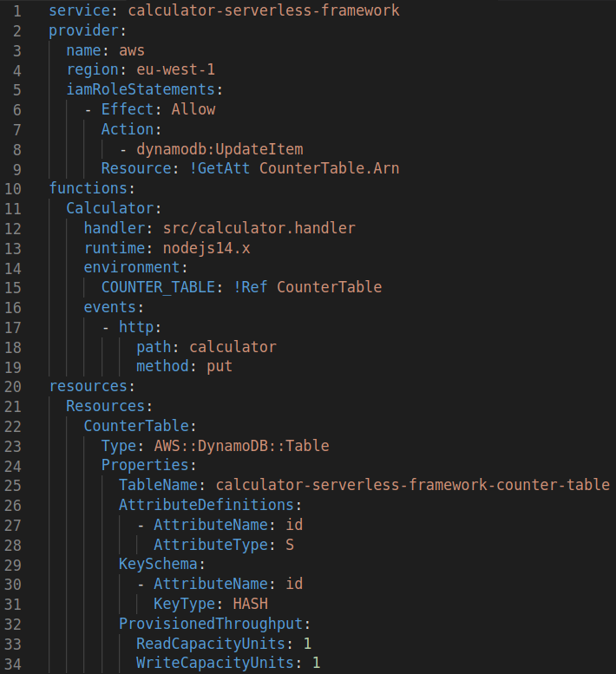
Task: Click the 'COUNTER_TABLE' key on line 15
Action: click(158, 287)
